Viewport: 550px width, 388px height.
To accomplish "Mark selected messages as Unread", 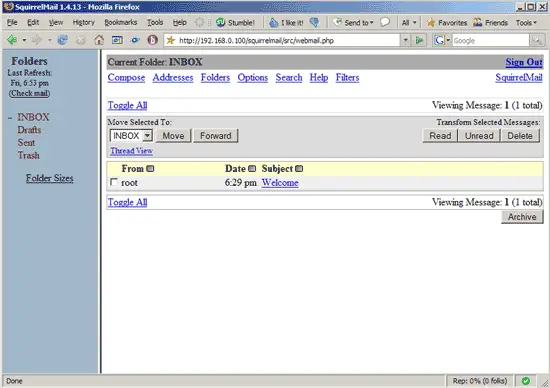I will coord(479,136).
